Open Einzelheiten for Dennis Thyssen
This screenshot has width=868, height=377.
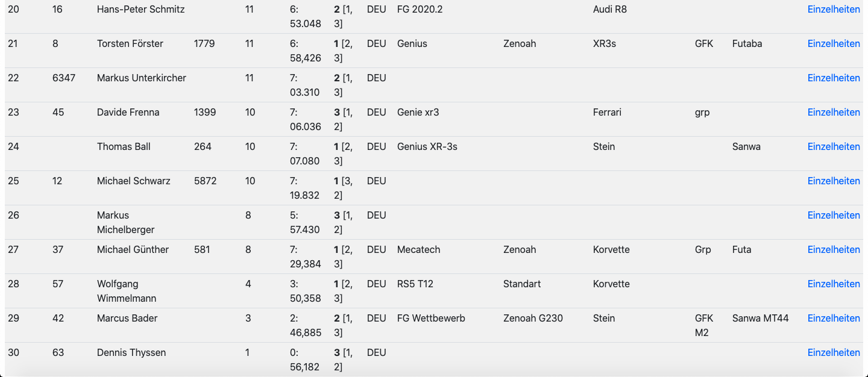(834, 353)
